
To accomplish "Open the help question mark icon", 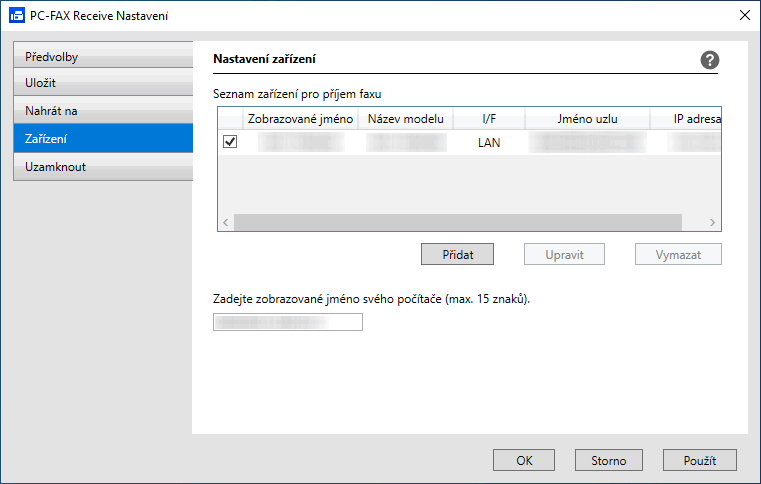I will point(709,60).
